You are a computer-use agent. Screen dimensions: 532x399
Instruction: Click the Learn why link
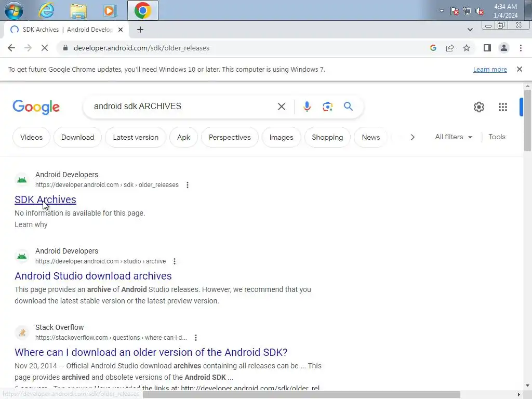[x=31, y=224]
